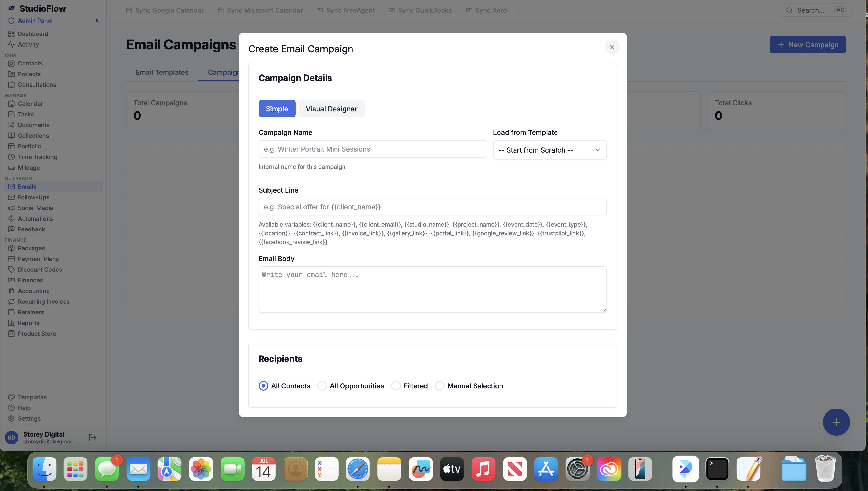Switch to Simple editor mode
The image size is (868, 491).
277,109
